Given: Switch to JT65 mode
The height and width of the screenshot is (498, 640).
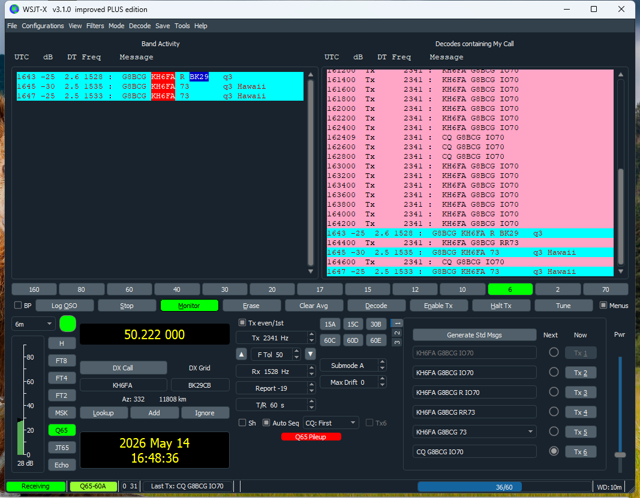Looking at the screenshot, I should (x=62, y=447).
